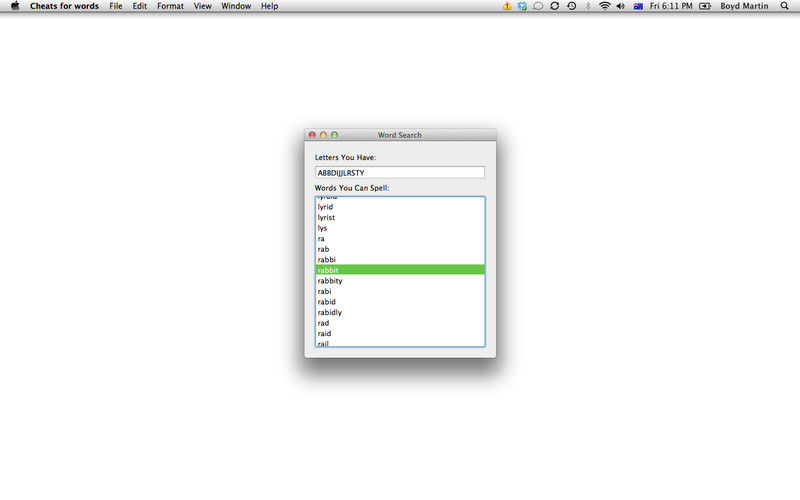Open the Apple menu
800x500 pixels.
15,6
